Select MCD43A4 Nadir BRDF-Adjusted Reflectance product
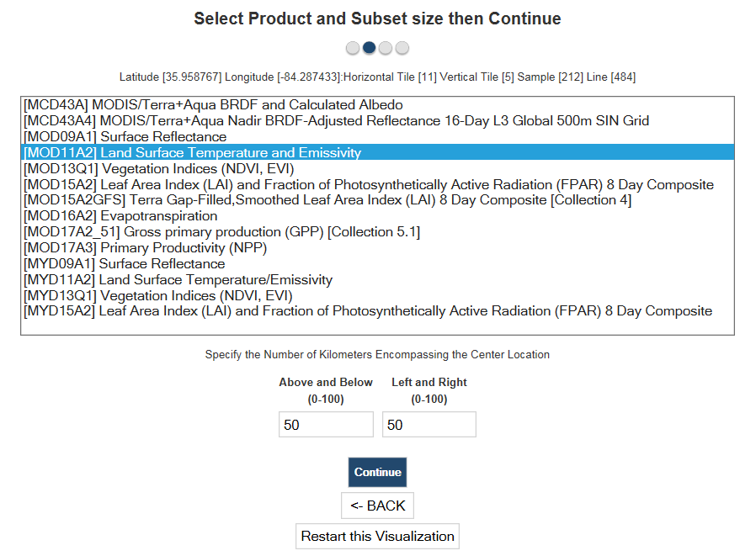The image size is (756, 556). [x=336, y=121]
